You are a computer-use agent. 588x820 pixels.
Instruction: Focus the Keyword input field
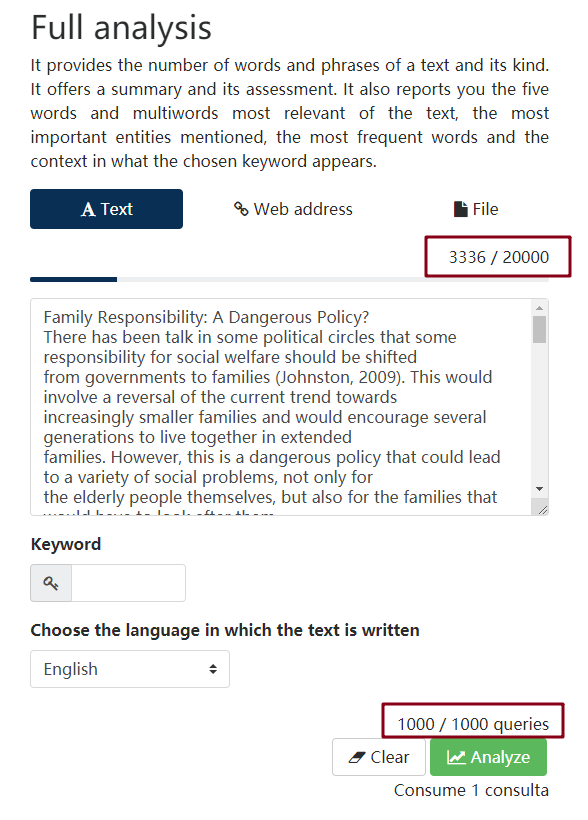[128, 583]
